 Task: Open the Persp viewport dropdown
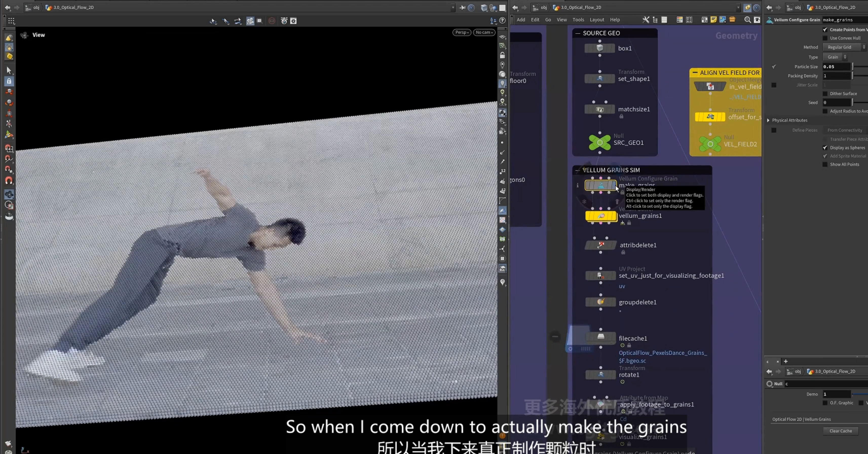click(462, 32)
